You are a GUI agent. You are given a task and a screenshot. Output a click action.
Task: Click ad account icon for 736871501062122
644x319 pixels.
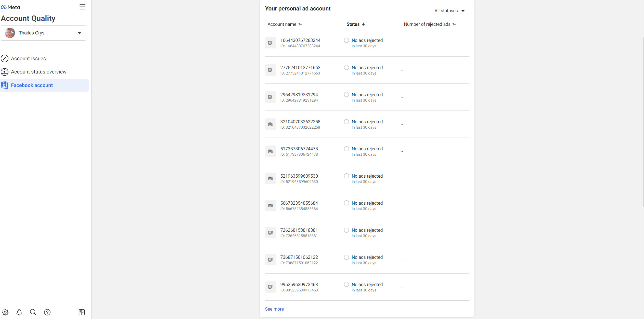pyautogui.click(x=271, y=260)
